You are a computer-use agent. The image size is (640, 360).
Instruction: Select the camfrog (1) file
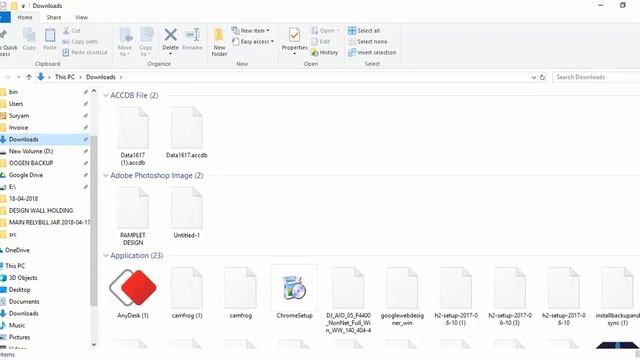pyautogui.click(x=187, y=293)
